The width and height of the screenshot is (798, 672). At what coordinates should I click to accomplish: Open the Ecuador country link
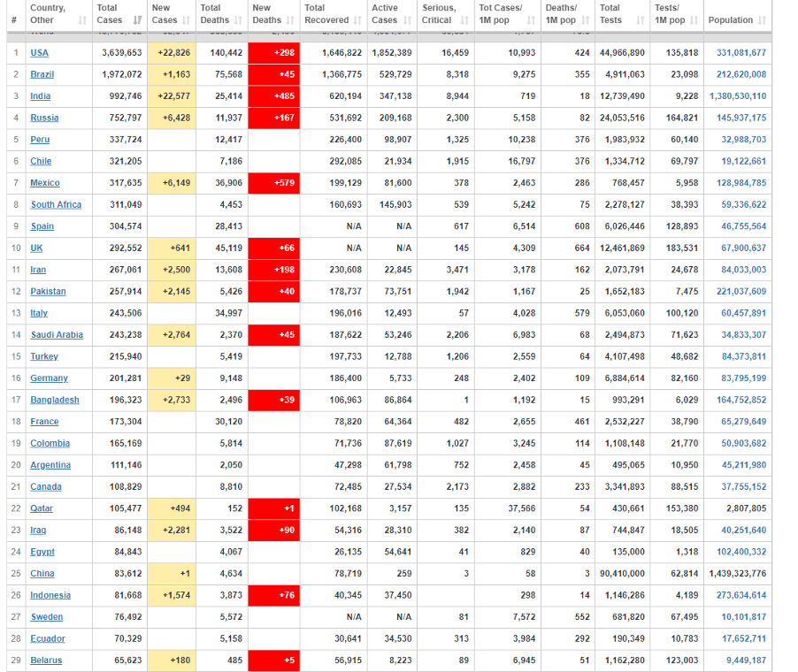48,639
